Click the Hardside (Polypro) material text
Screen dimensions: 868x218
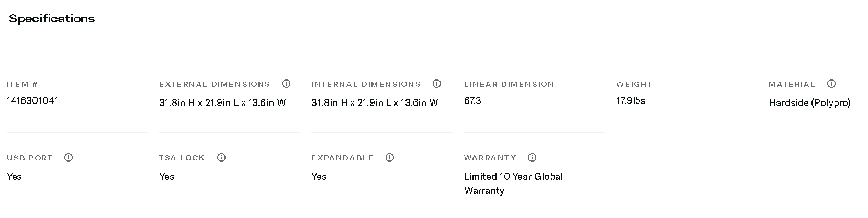(x=809, y=103)
